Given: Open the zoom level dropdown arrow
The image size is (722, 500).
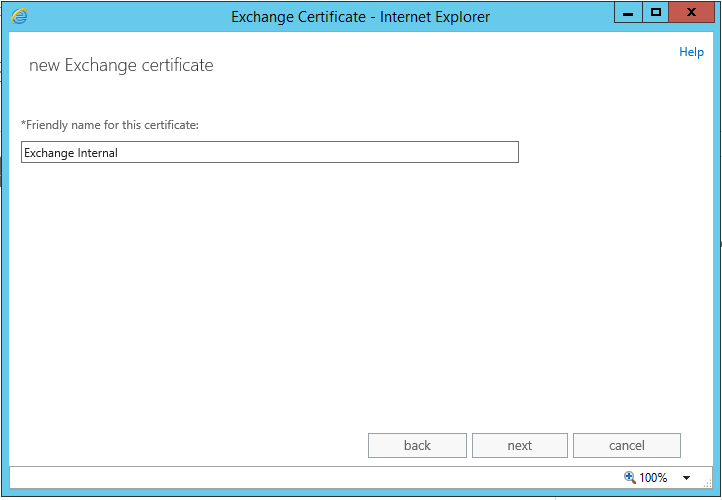Looking at the screenshot, I should point(686,478).
